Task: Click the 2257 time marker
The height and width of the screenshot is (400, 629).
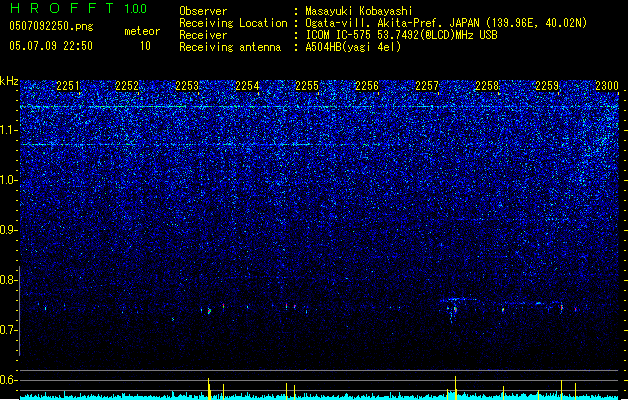Action: [427, 86]
